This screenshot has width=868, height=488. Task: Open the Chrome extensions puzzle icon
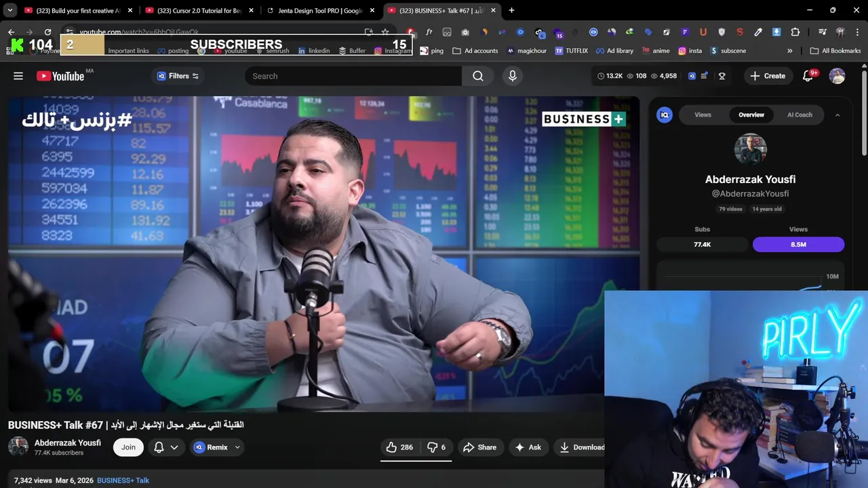(x=795, y=32)
